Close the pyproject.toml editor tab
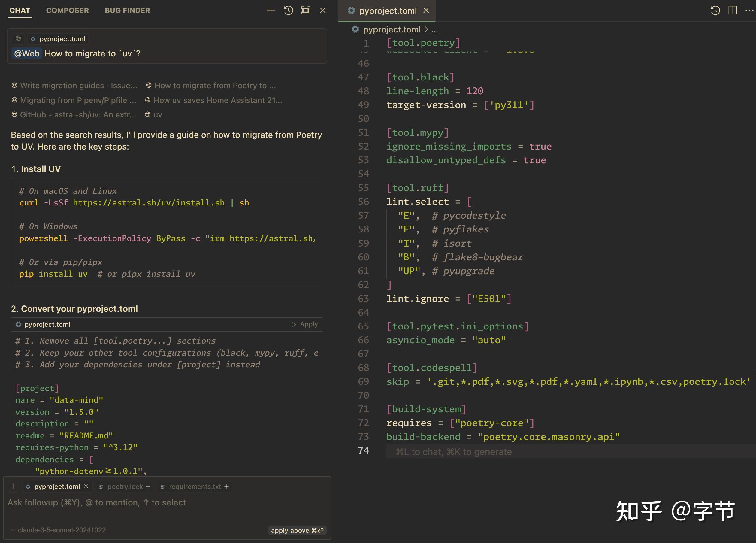756x543 pixels. coord(426,11)
